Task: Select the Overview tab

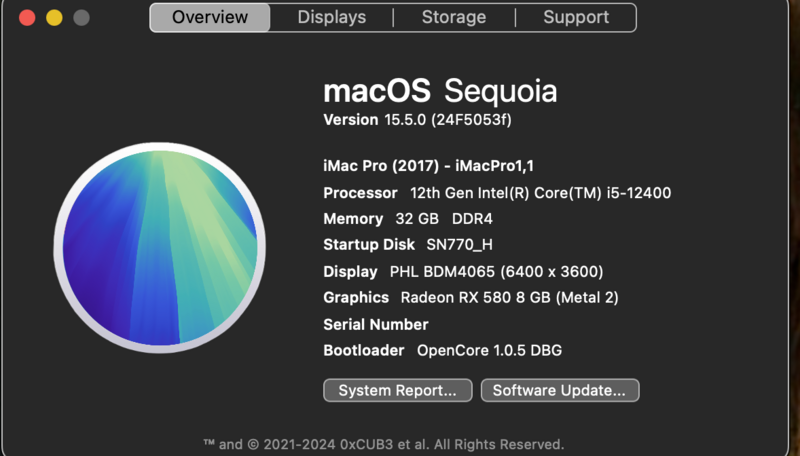Action: point(210,17)
